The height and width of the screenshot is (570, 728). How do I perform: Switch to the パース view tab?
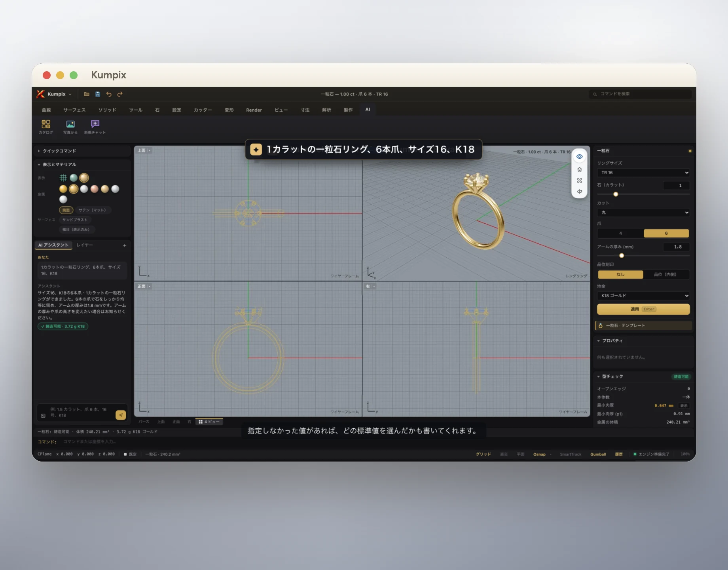(x=144, y=422)
